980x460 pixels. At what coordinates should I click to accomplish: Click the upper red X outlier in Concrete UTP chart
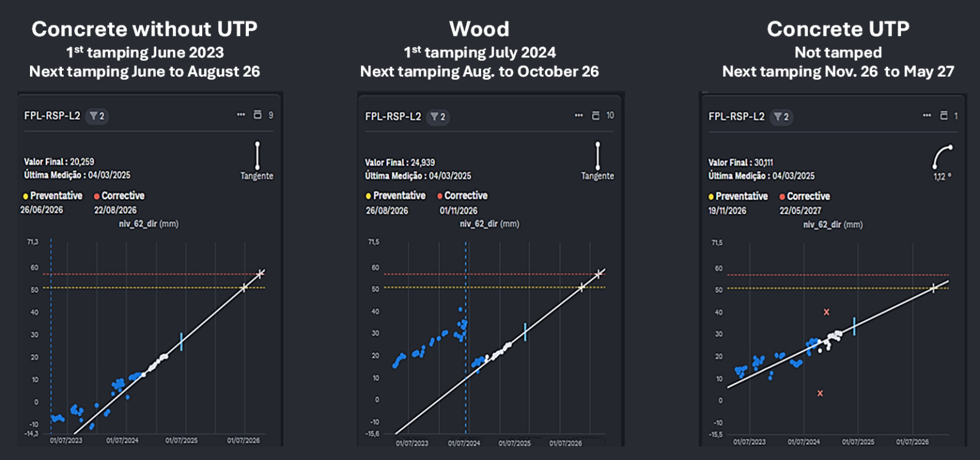[826, 312]
